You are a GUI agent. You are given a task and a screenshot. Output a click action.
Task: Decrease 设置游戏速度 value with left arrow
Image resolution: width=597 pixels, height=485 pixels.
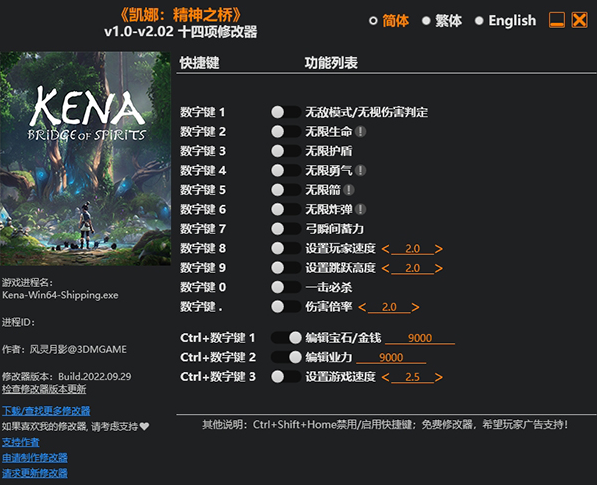pyautogui.click(x=385, y=377)
